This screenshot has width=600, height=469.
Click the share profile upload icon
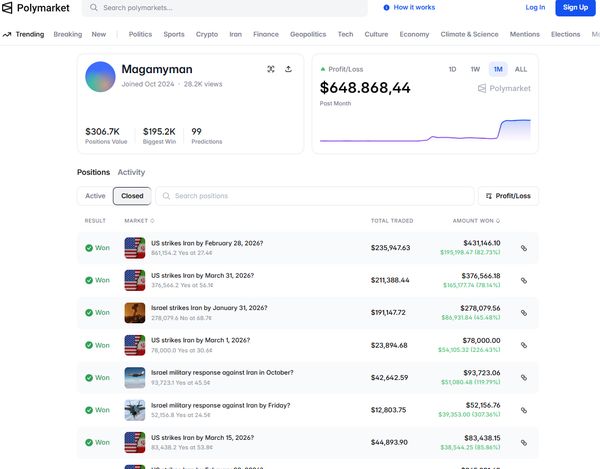[289, 69]
